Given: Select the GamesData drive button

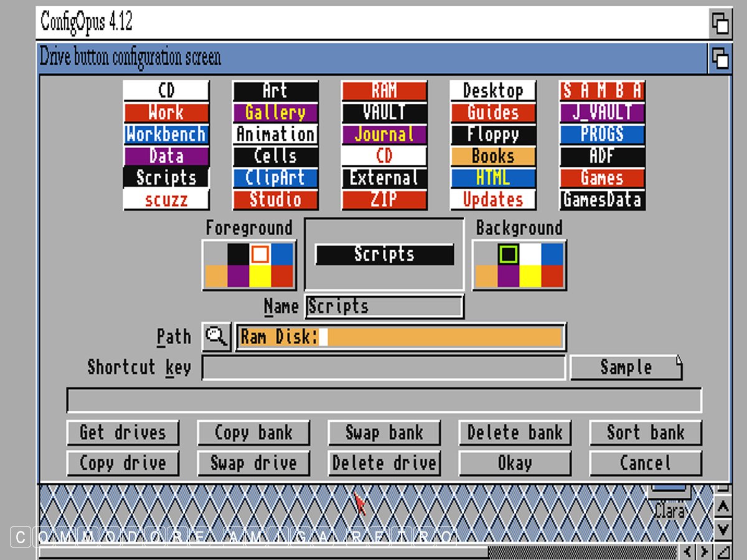Looking at the screenshot, I should (601, 200).
